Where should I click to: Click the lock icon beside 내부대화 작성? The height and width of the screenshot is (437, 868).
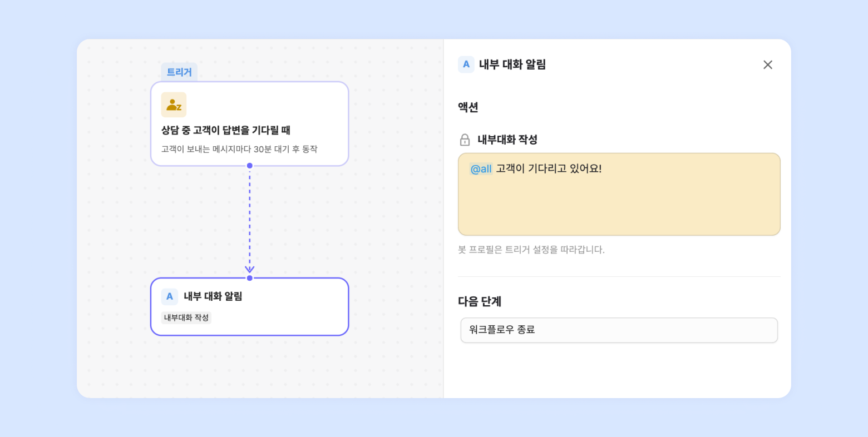465,140
